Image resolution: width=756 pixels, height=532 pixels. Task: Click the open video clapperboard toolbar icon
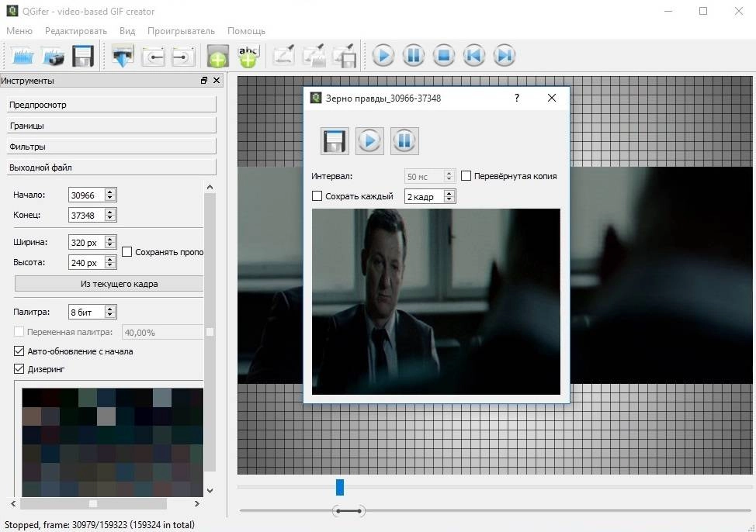(23, 56)
